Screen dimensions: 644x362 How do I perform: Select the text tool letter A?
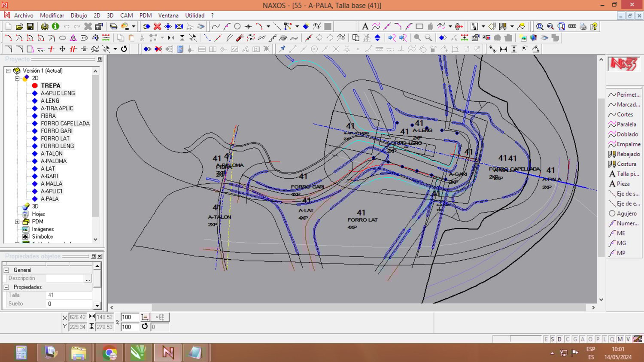coord(365,27)
